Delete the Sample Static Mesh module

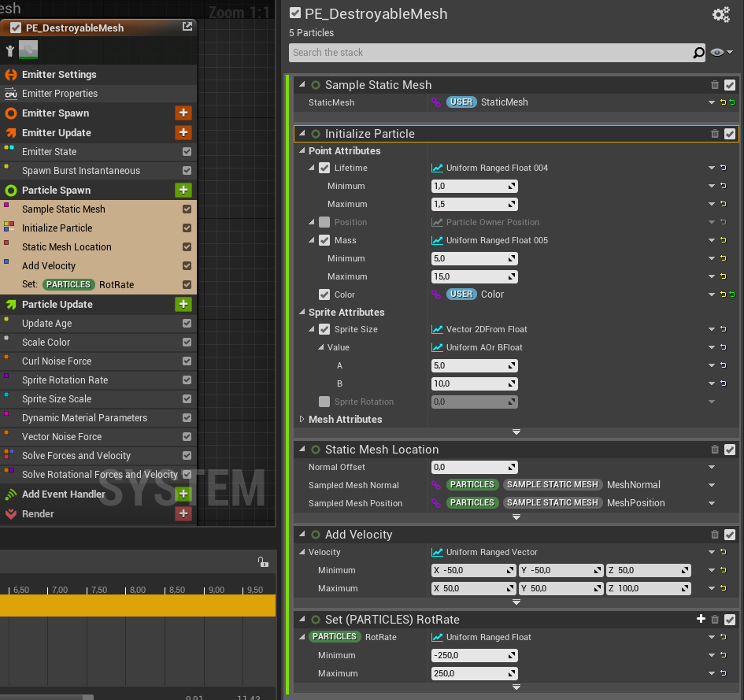(x=715, y=85)
